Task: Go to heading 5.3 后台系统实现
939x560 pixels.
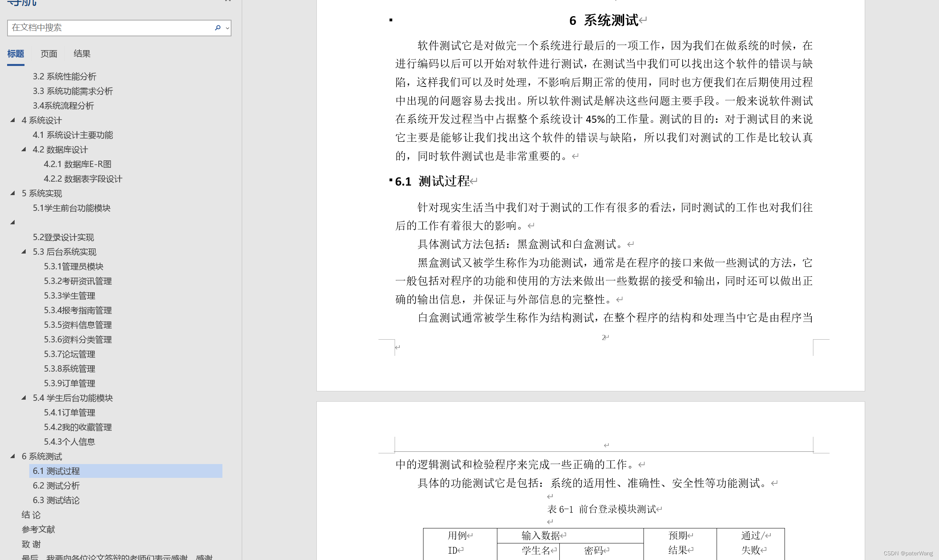Action: point(64,252)
